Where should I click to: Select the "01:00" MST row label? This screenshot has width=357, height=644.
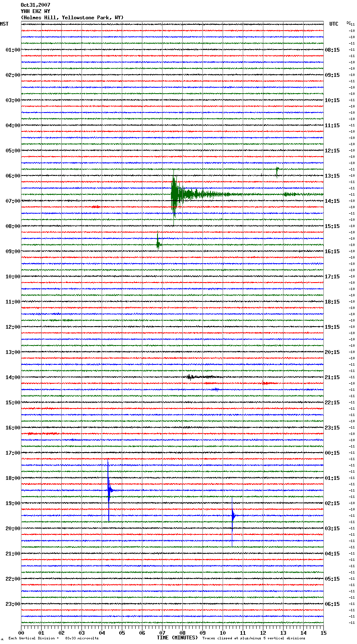click(13, 50)
